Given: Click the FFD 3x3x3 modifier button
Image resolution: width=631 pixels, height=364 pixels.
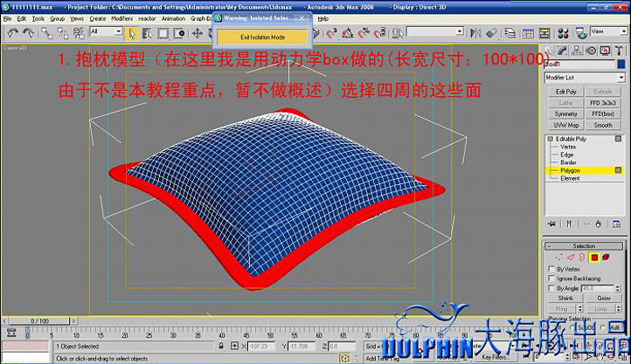Looking at the screenshot, I should 603,103.
